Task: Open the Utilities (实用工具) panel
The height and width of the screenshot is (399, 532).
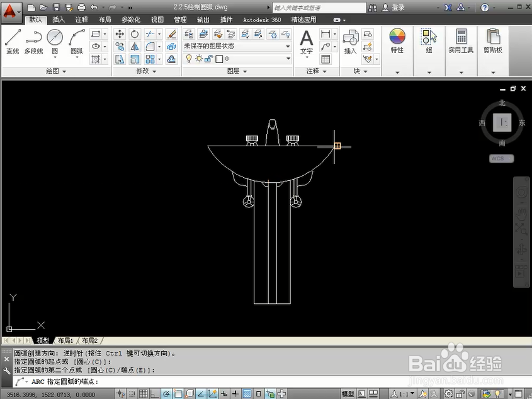Action: click(461, 41)
